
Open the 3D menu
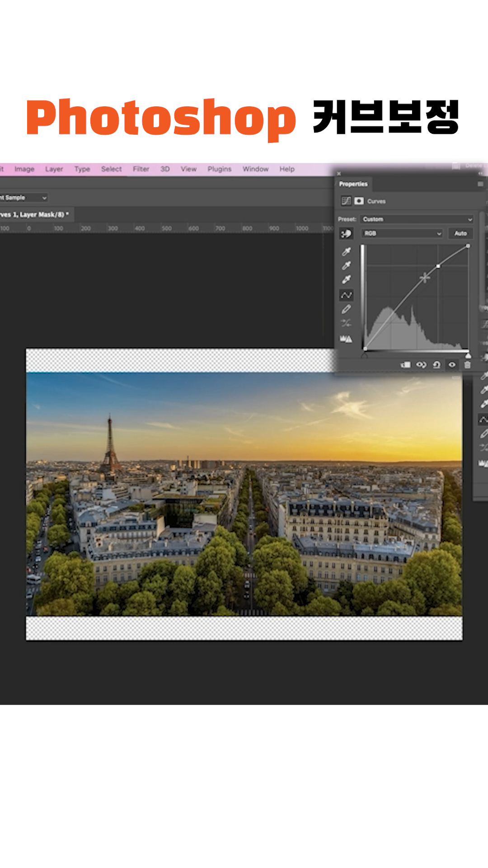[x=165, y=169]
